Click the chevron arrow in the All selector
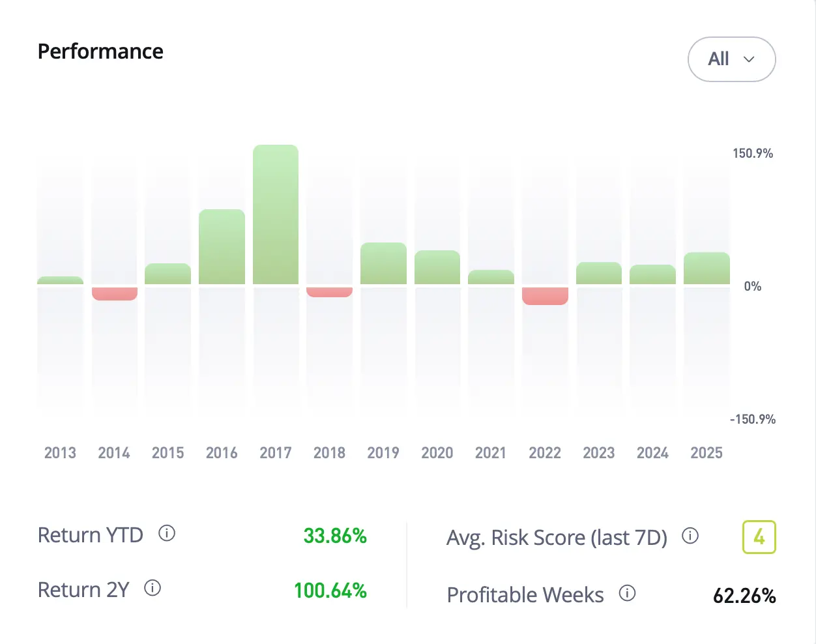The height and width of the screenshot is (644, 816). tap(749, 59)
